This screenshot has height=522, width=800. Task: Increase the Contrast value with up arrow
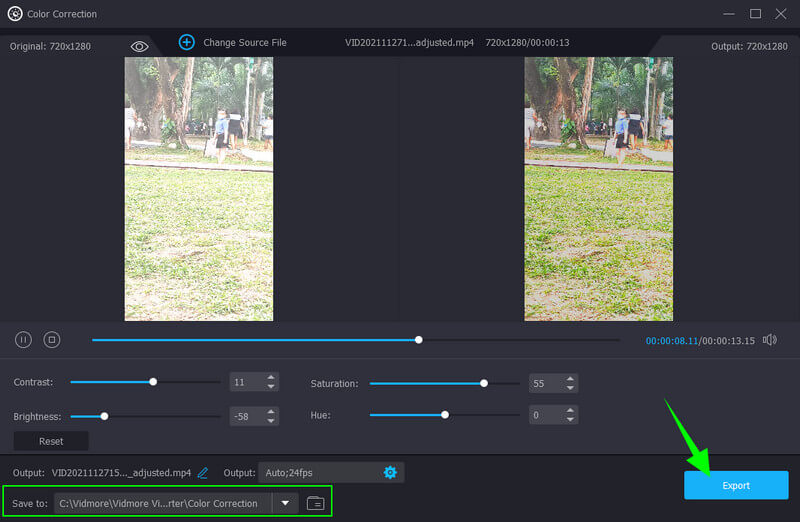click(x=270, y=378)
